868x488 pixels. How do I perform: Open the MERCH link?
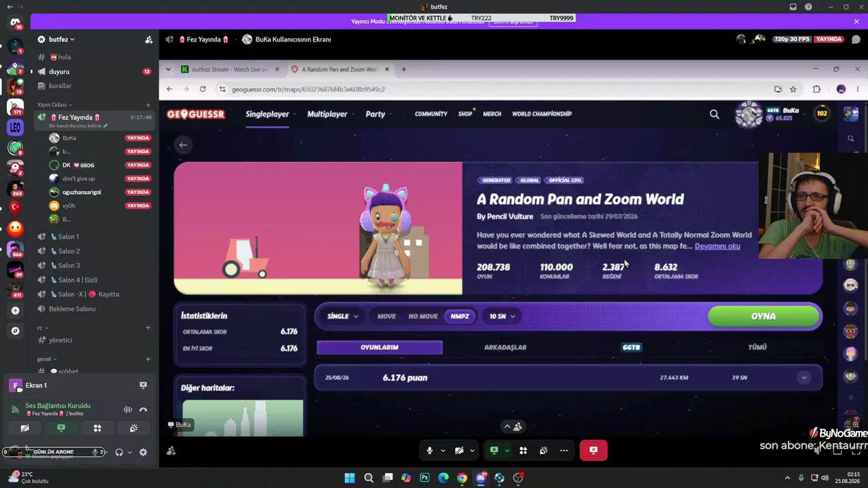492,114
